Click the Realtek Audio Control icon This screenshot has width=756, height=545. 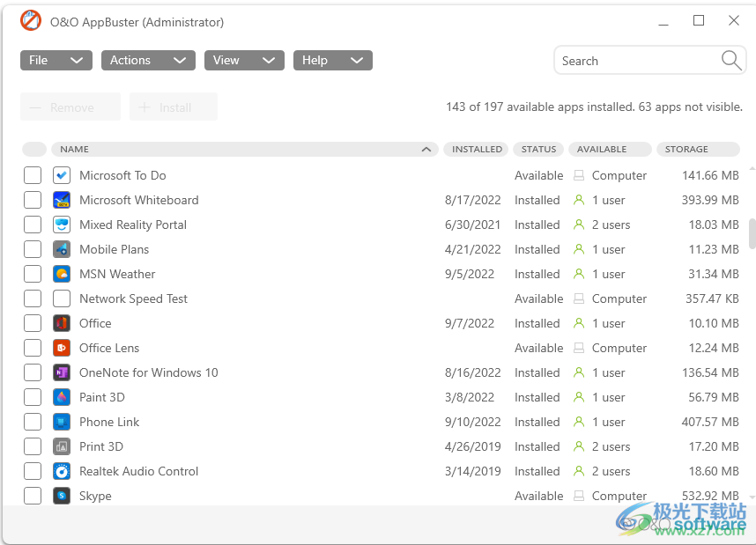pyautogui.click(x=62, y=471)
